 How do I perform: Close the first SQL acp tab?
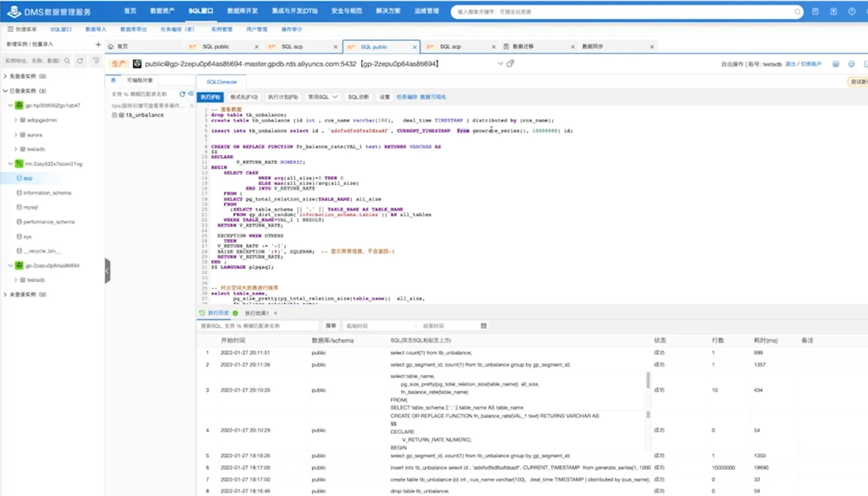[x=336, y=47]
